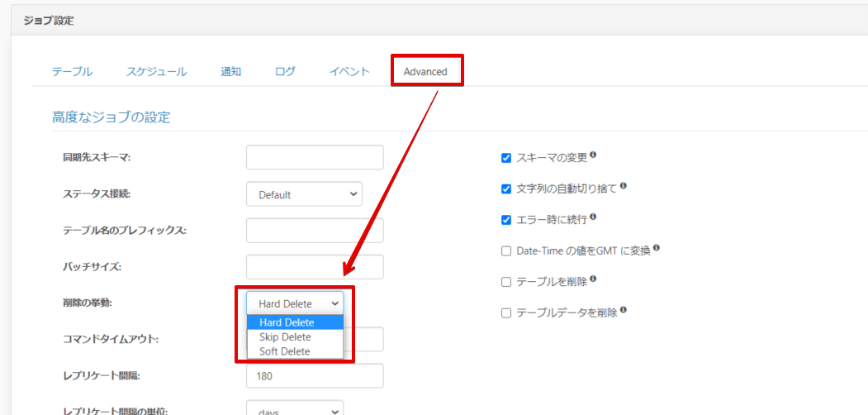Choose Hard Delete option in list
The height and width of the screenshot is (415, 868).
coord(295,322)
